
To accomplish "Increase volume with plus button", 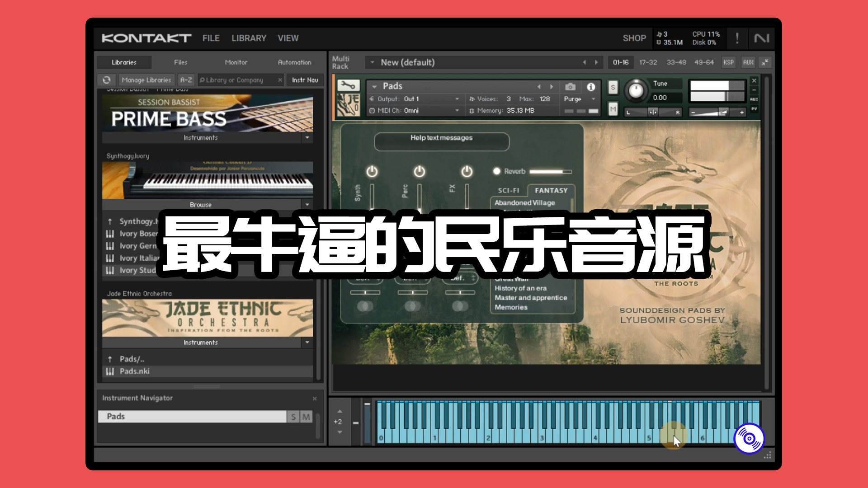I will click(x=742, y=113).
